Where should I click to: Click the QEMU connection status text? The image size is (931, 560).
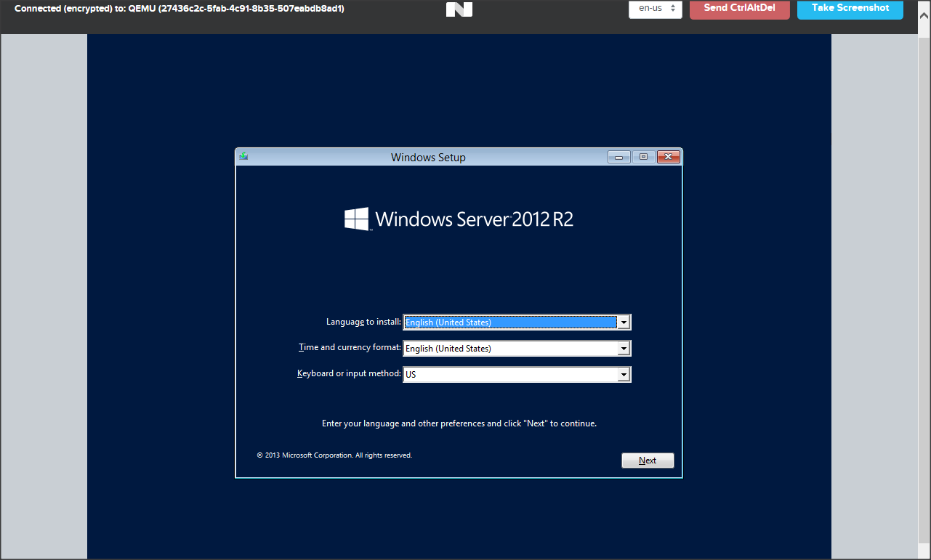(180, 9)
